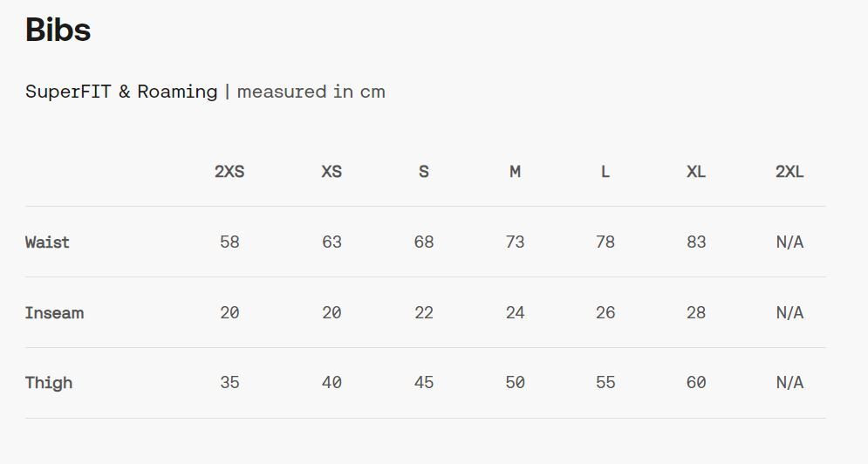
Task: Click the Thigh row label
Action: (x=49, y=383)
